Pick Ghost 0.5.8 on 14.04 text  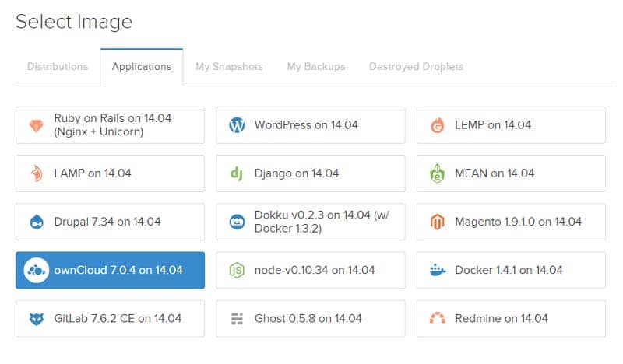click(308, 319)
